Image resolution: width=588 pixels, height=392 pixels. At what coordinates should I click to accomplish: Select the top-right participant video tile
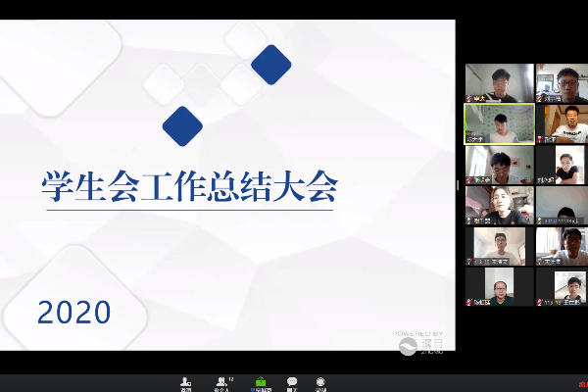(562, 82)
